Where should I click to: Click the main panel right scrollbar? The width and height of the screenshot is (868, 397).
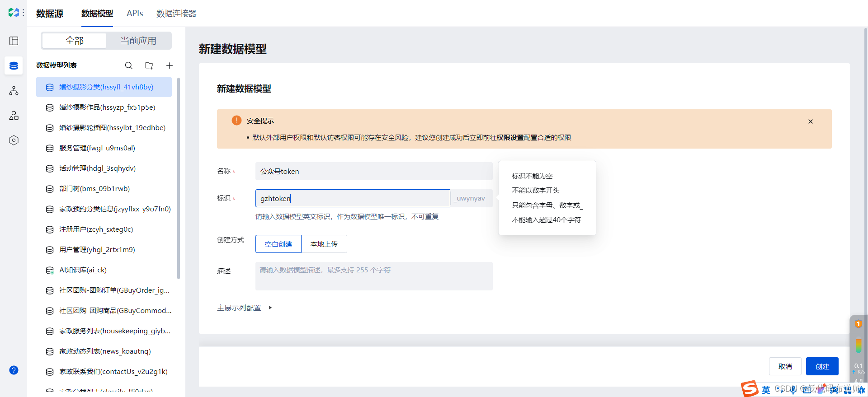pos(866,172)
